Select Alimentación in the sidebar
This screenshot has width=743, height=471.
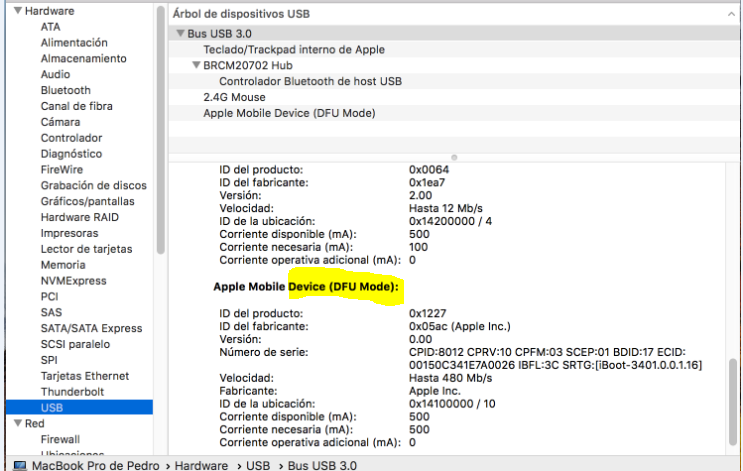point(74,43)
